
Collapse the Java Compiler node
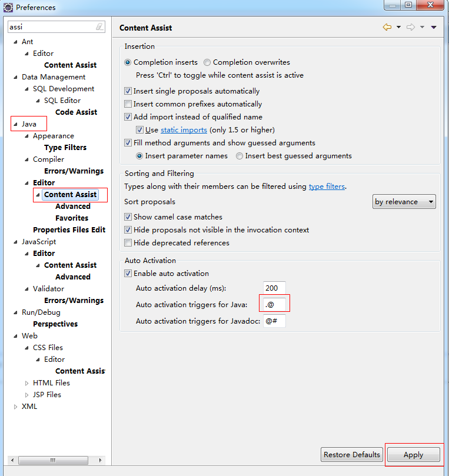(x=26, y=159)
